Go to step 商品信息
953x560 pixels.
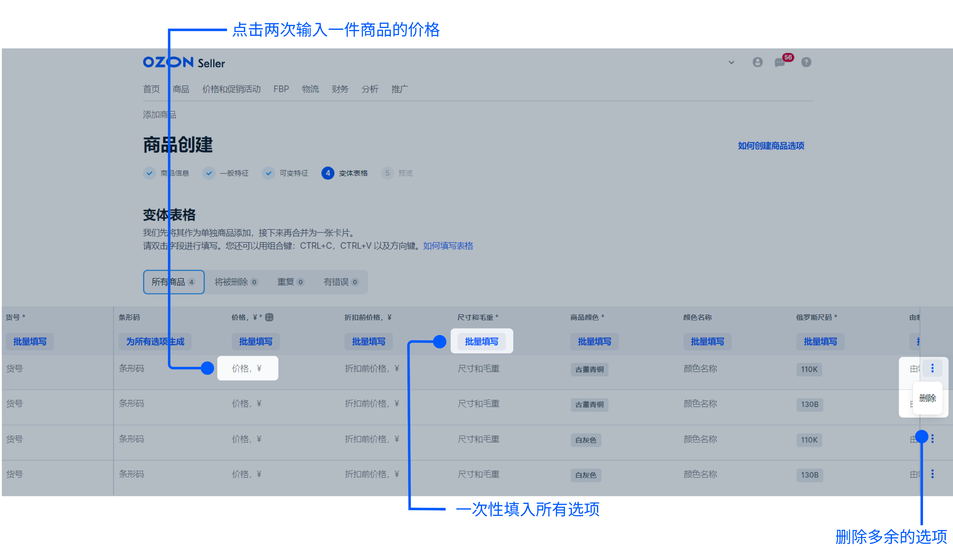point(166,173)
